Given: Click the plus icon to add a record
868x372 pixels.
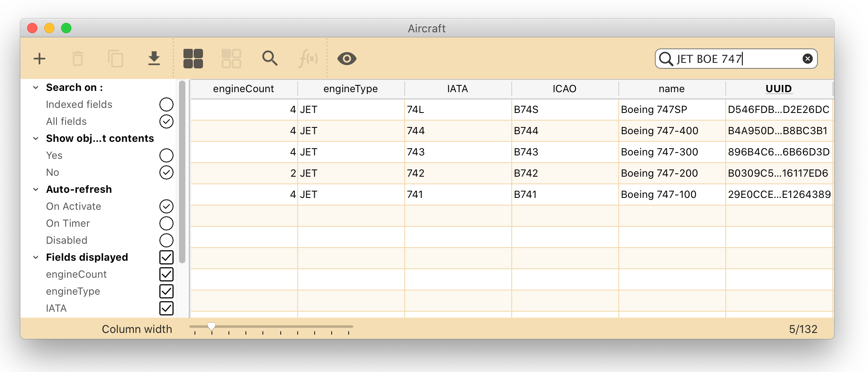Looking at the screenshot, I should [39, 59].
